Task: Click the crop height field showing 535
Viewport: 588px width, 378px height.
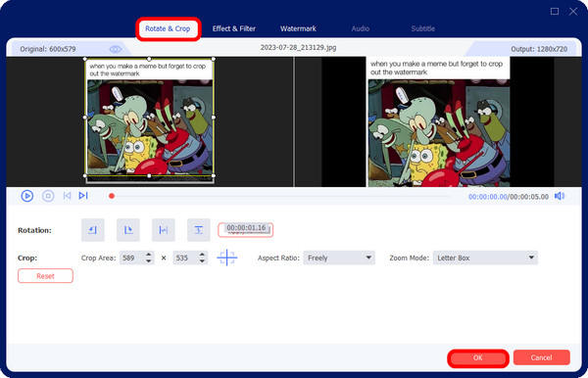Action: point(185,258)
